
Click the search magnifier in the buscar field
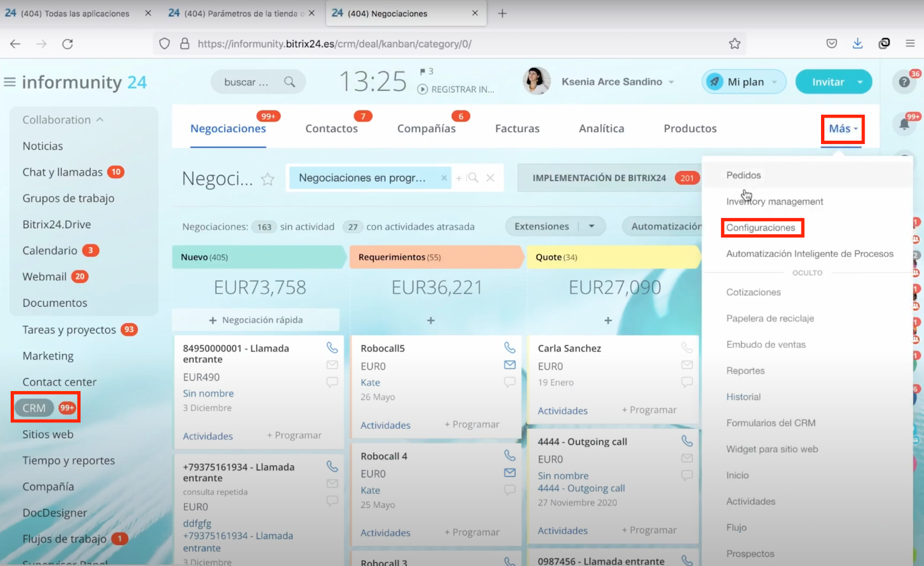(289, 82)
